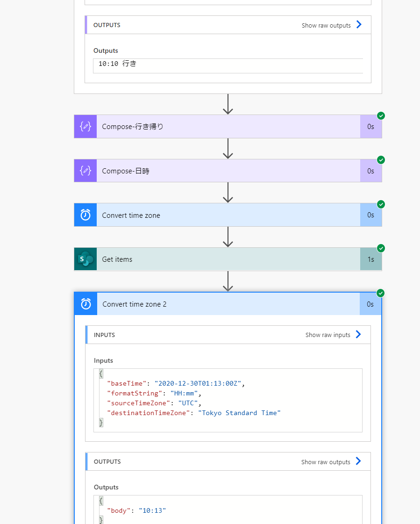This screenshot has height=524, width=420.
Task: Click the SharePoint Get items icon
Action: pyautogui.click(x=85, y=259)
